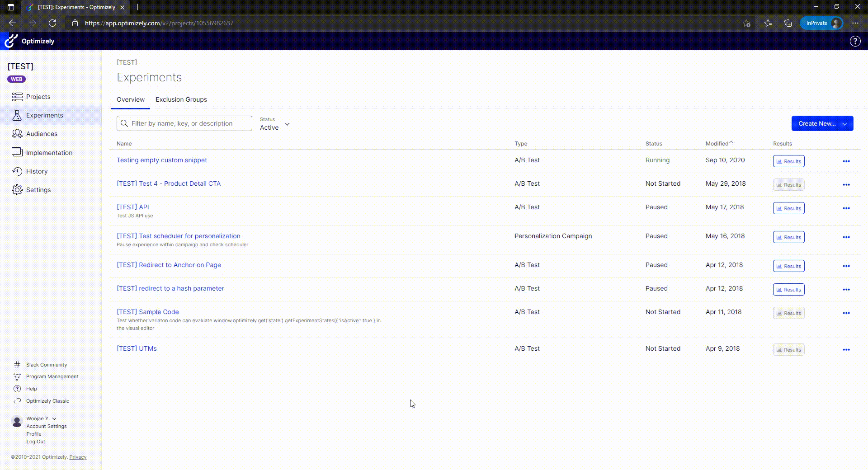Open more actions for [TEST] UTMs
868x470 pixels.
click(846, 350)
